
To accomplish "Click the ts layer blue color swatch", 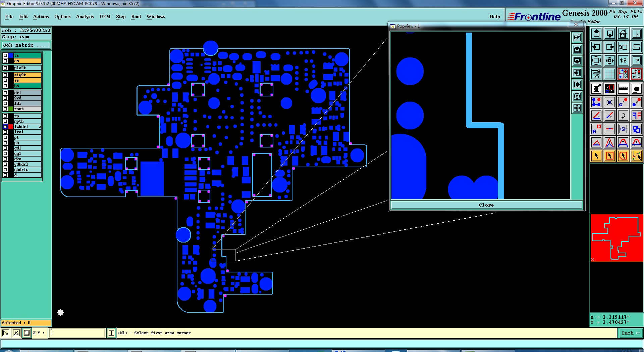I will point(11,55).
